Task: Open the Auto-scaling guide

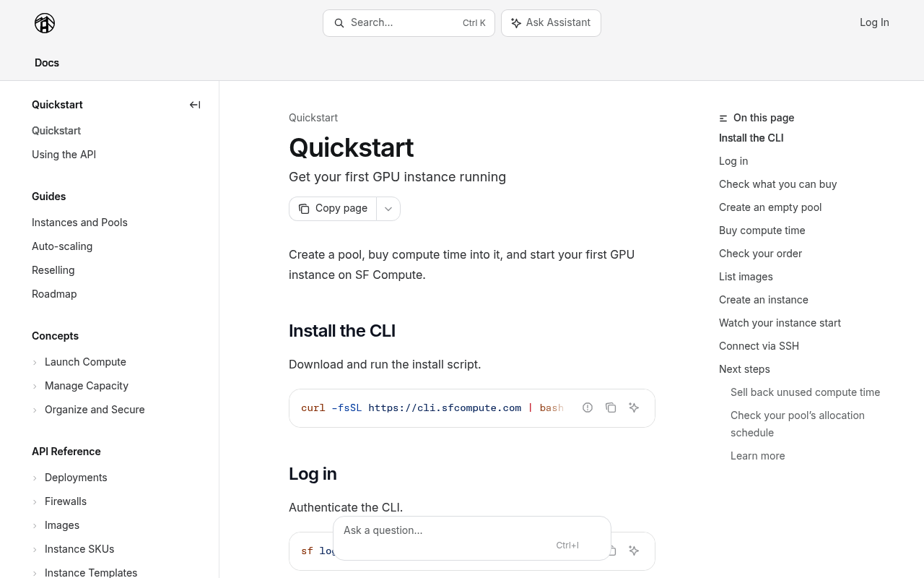Action: click(62, 246)
